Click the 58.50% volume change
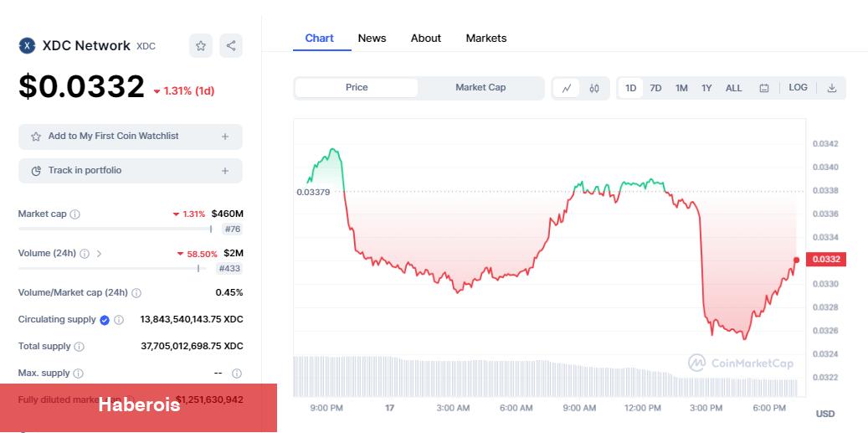 click(197, 254)
